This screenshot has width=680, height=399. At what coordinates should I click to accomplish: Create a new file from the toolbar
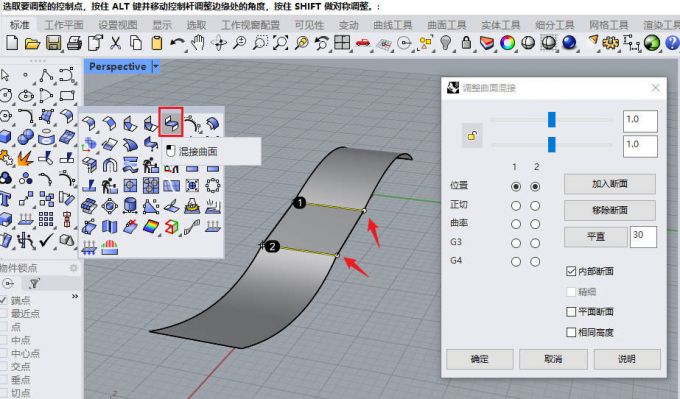pyautogui.click(x=12, y=43)
